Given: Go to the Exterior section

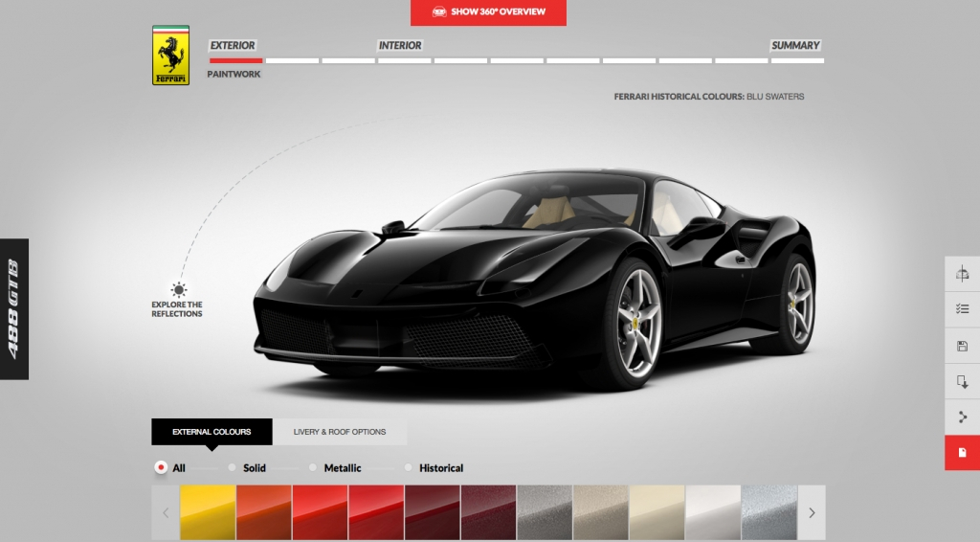Looking at the screenshot, I should pos(232,46).
